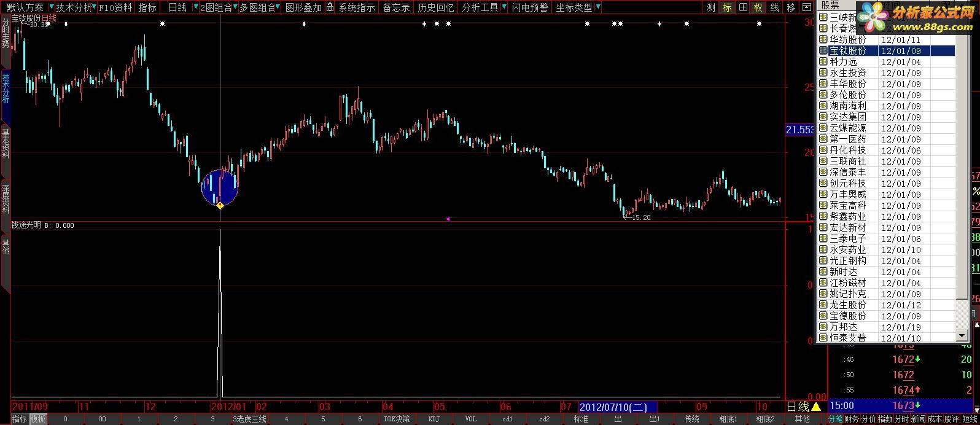Click the yellow triangle next to 日线
The height and width of the screenshot is (425, 980).
click(x=816, y=407)
